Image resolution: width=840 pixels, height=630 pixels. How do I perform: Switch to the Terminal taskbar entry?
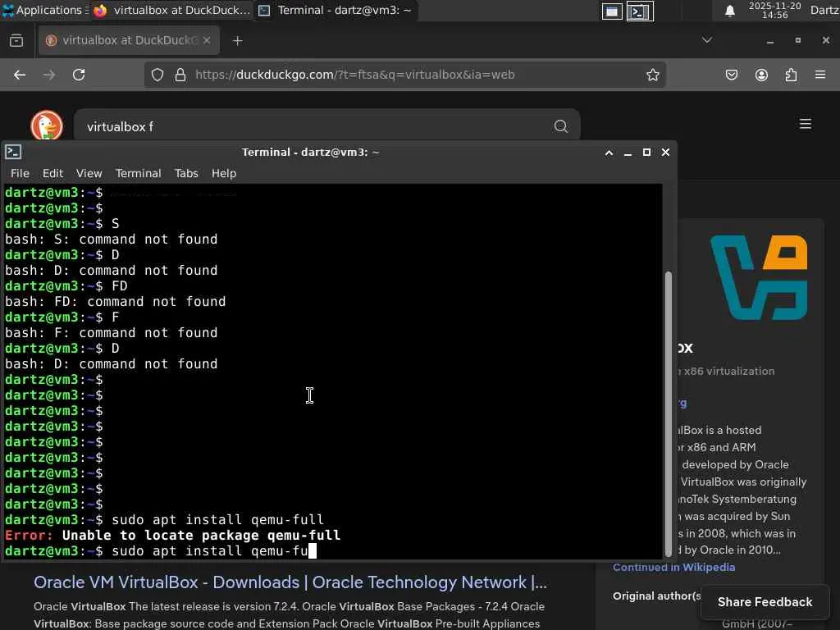tap(336, 10)
